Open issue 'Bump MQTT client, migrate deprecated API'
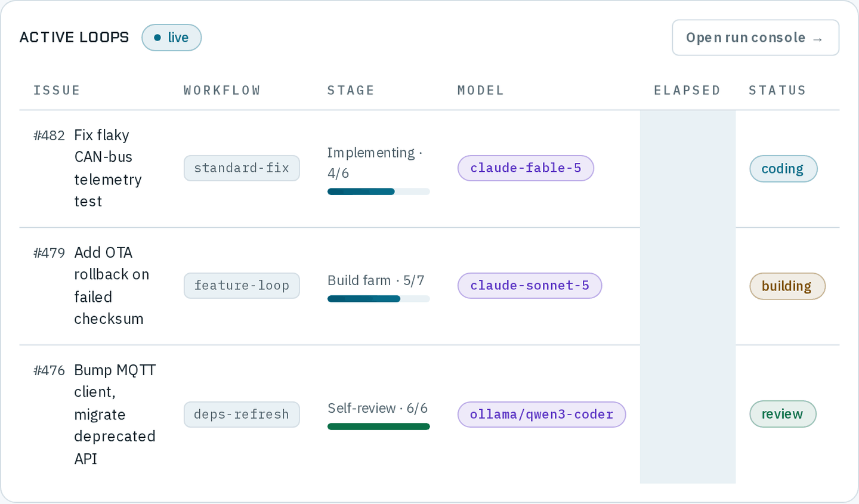 [x=115, y=415]
